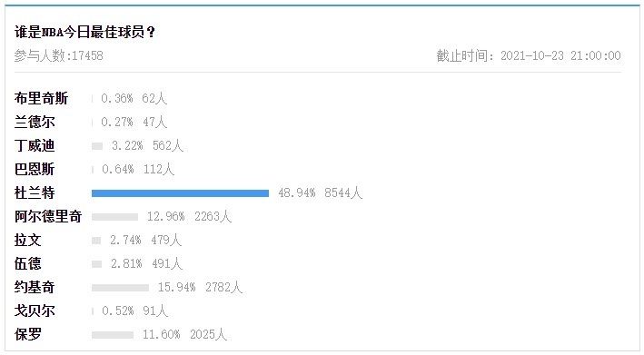
Task: Select the 戈贝尔 poll option
Action: [x=35, y=311]
